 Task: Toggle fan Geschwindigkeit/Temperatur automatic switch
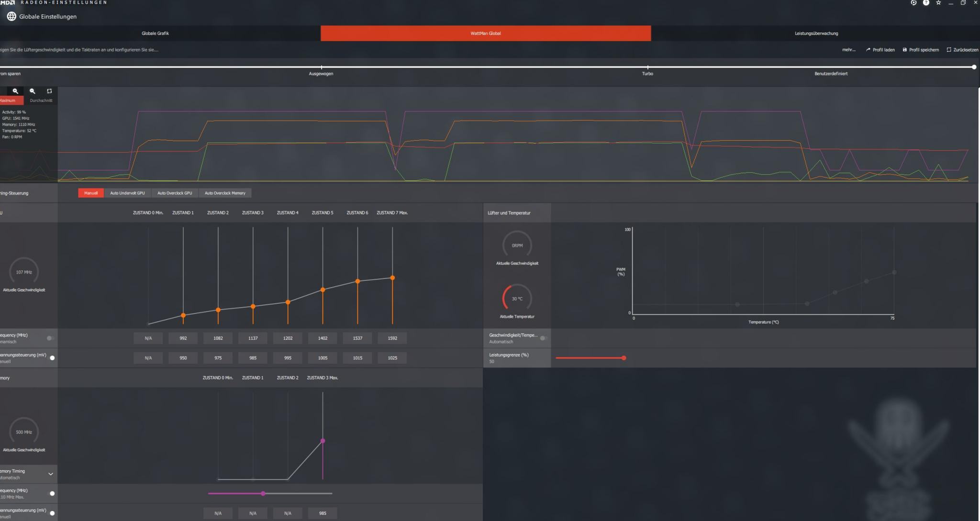pos(544,338)
